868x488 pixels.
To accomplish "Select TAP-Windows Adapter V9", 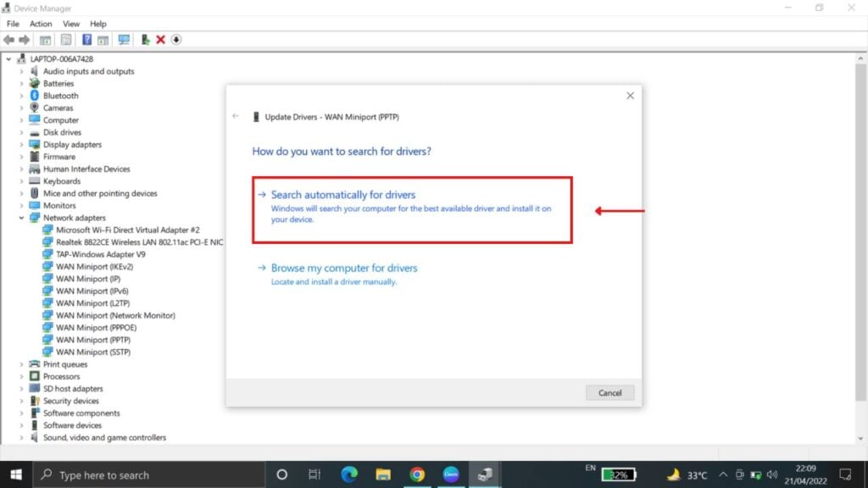I will (101, 254).
